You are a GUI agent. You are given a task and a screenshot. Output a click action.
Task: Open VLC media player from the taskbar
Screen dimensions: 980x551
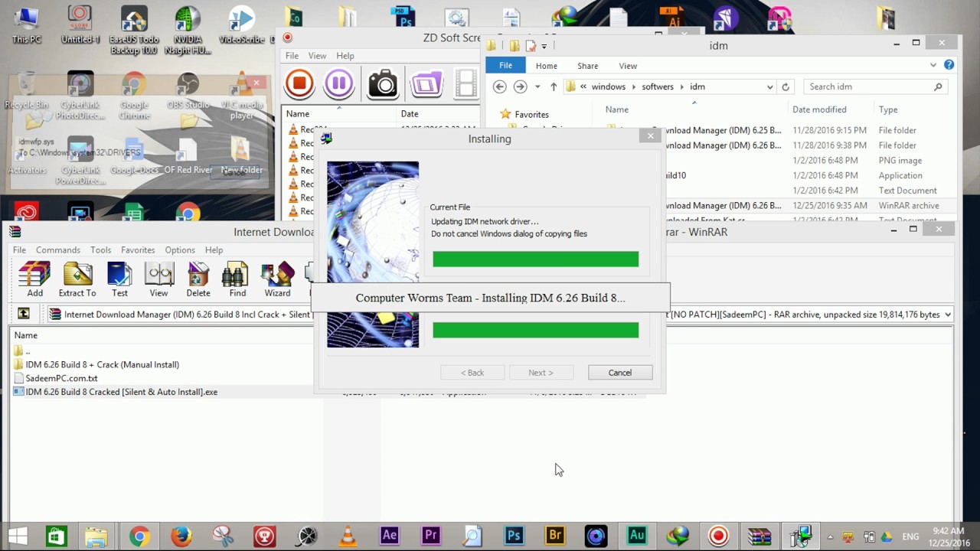[348, 536]
